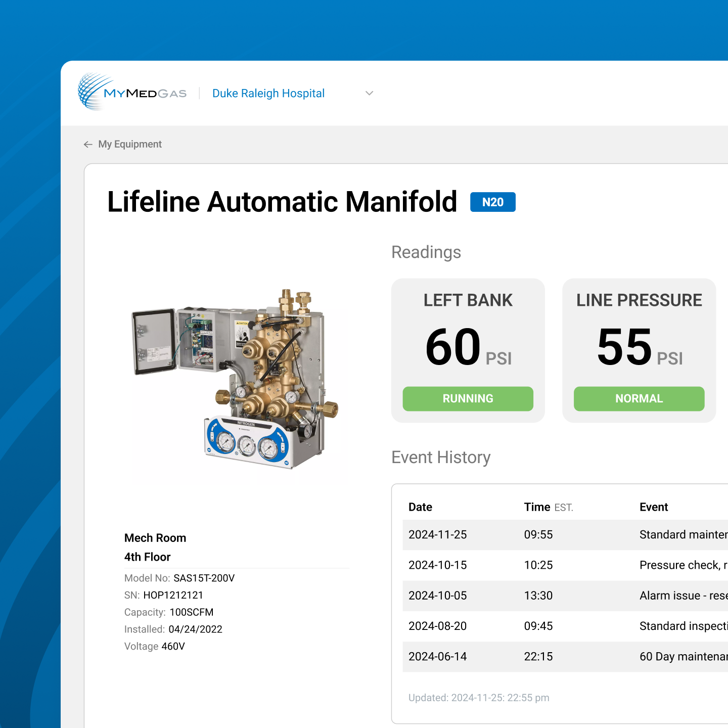
Task: Click the MyMedGas logo
Action: pyautogui.click(x=132, y=92)
